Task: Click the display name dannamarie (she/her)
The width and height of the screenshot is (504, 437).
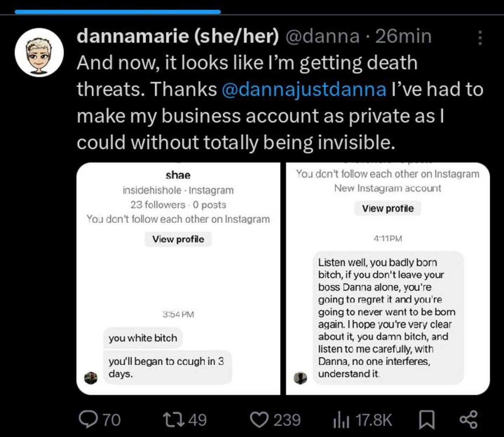Action: tap(178, 37)
